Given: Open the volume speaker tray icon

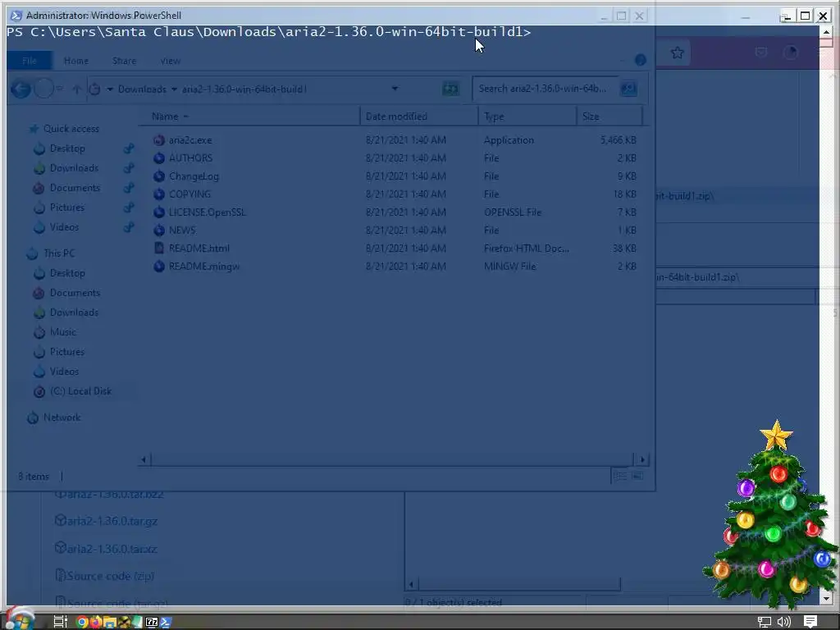Looking at the screenshot, I should click(783, 622).
